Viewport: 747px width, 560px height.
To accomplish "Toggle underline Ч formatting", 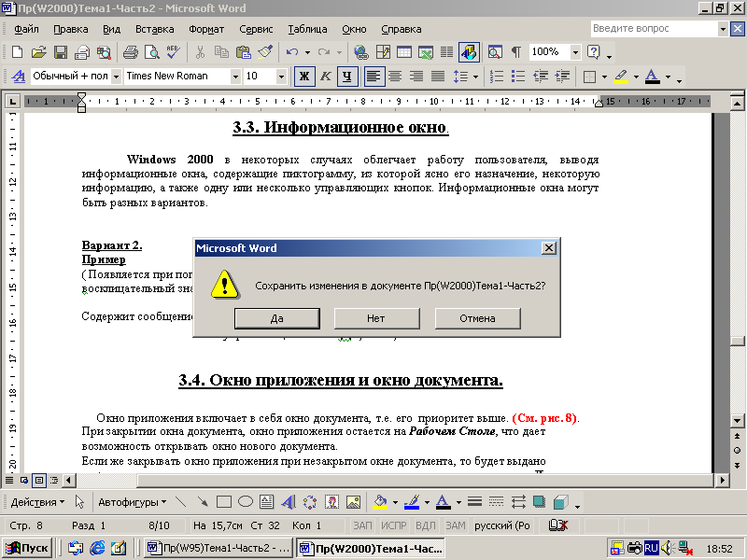I will click(347, 77).
